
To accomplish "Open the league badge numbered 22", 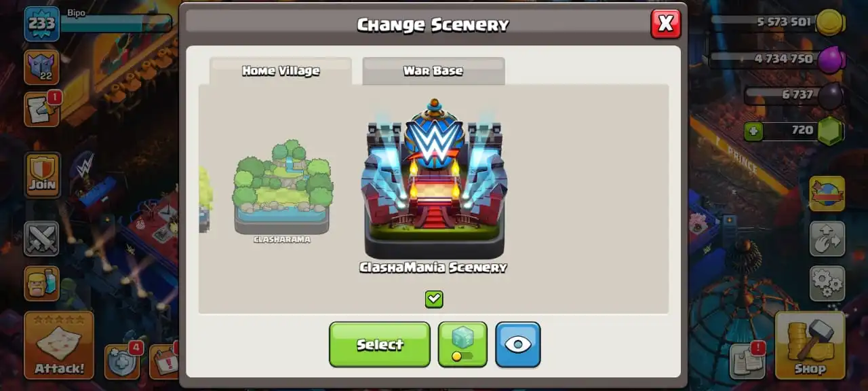I will tap(42, 67).
